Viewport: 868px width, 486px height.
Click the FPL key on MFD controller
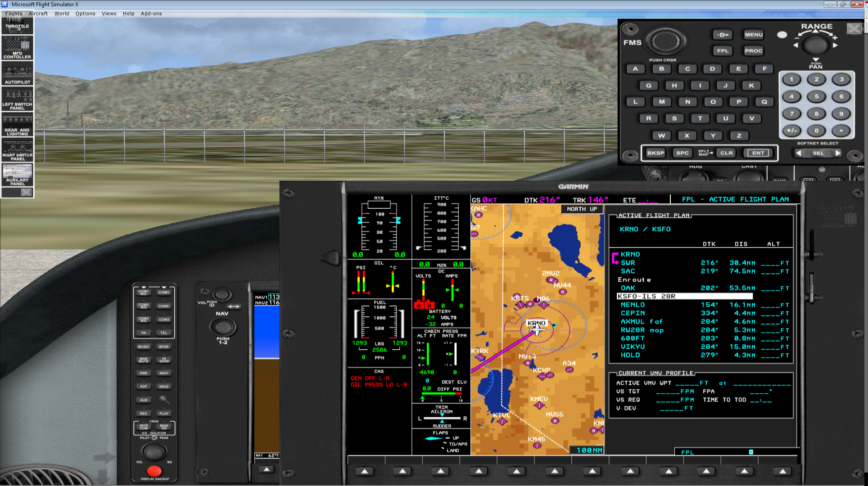723,51
